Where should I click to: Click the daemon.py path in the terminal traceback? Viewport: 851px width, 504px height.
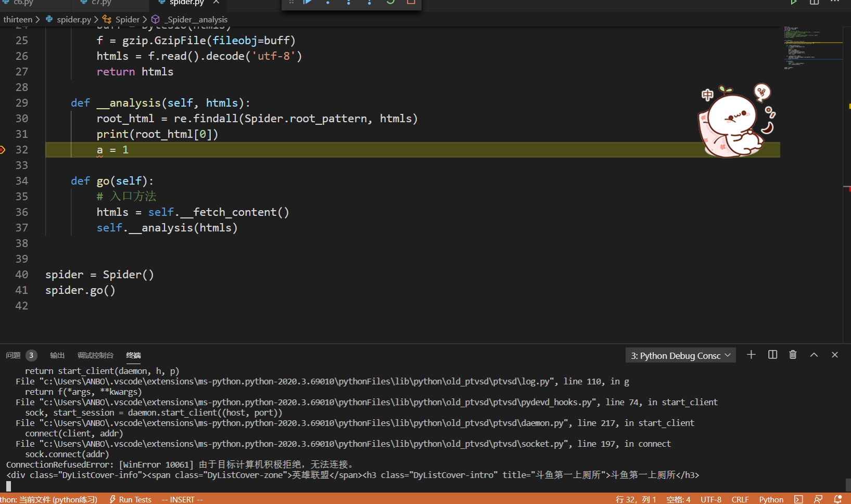pyautogui.click(x=304, y=423)
